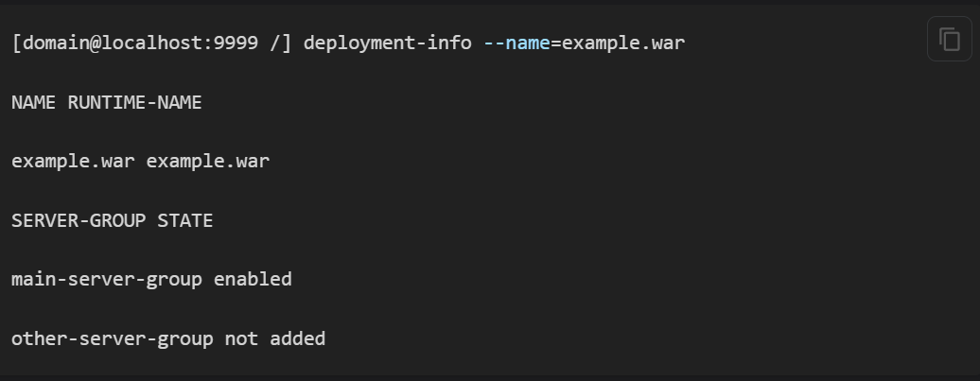Click the enabled state value
Viewport: 980px width, 381px height.
253,279
